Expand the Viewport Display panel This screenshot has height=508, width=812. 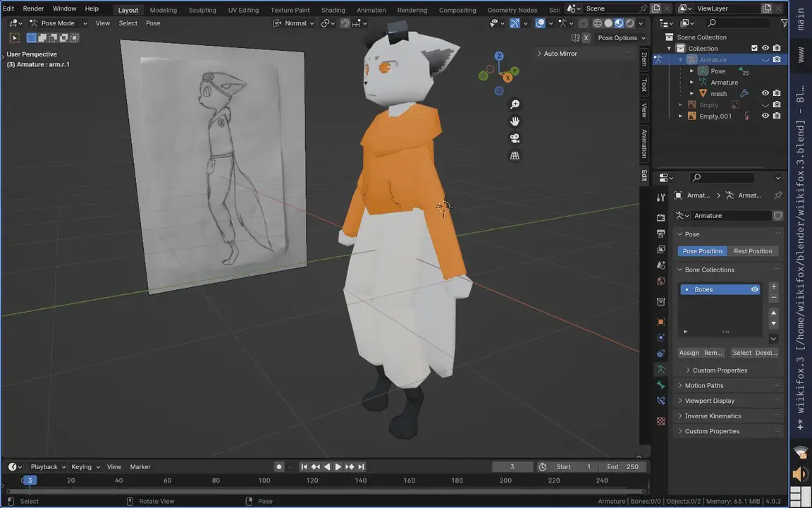click(x=709, y=401)
